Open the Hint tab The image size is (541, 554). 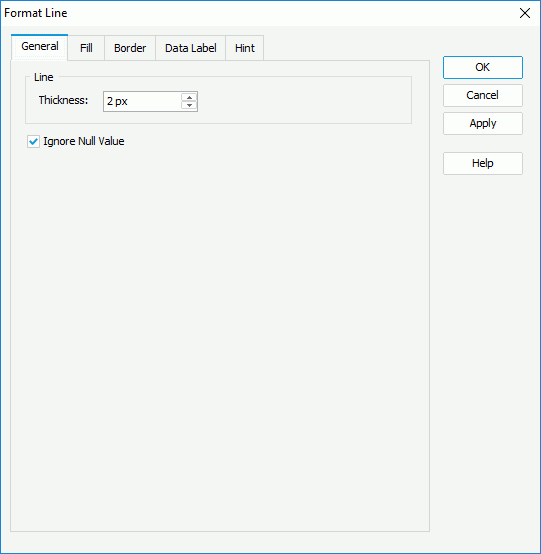[245, 48]
